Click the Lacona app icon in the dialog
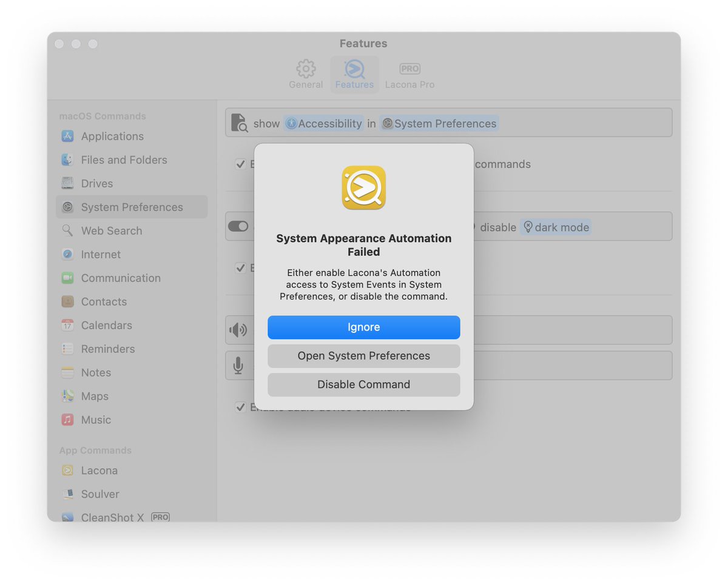 (363, 187)
